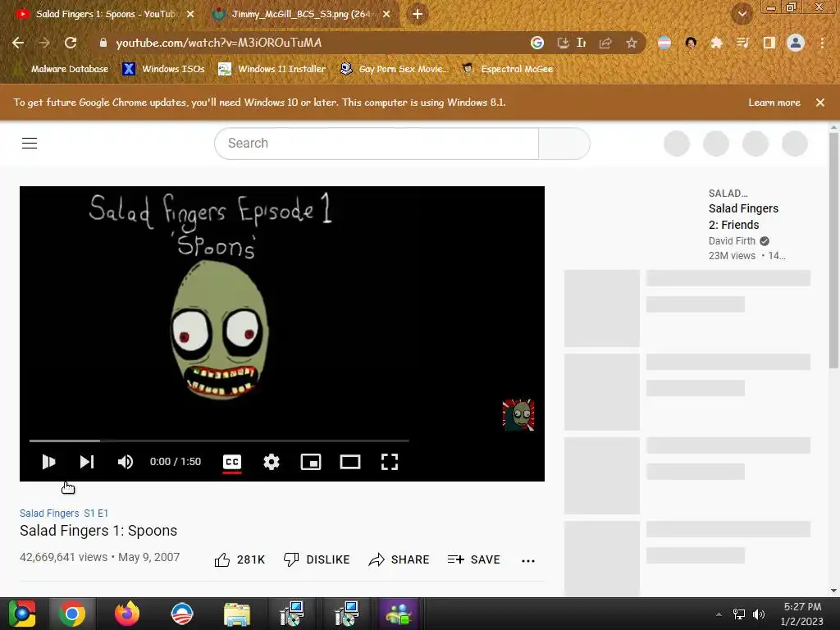This screenshot has height=630, width=840.
Task: Open the Salad Fingers series link
Action: point(49,514)
